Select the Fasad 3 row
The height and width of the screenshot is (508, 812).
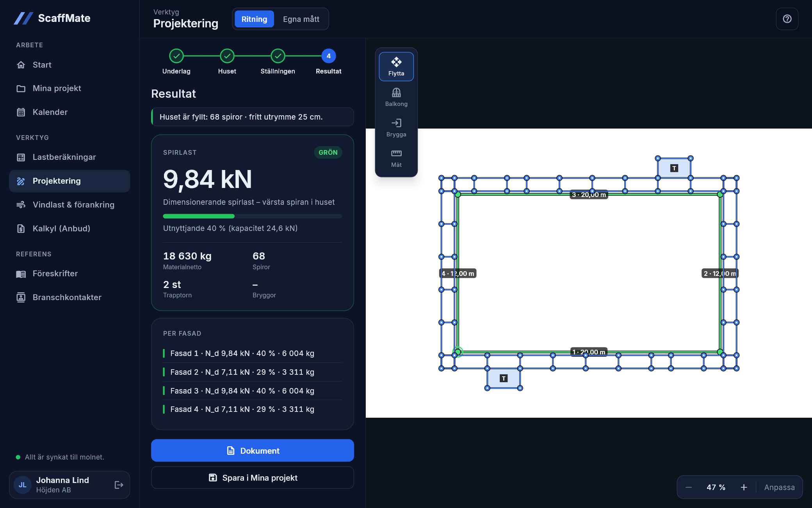tap(253, 391)
